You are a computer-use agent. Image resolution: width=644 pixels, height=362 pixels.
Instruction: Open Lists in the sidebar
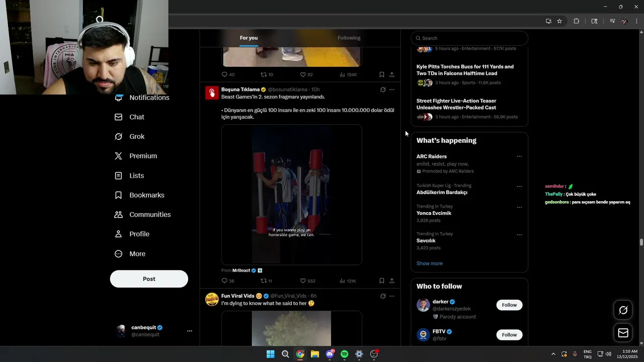[x=129, y=175]
